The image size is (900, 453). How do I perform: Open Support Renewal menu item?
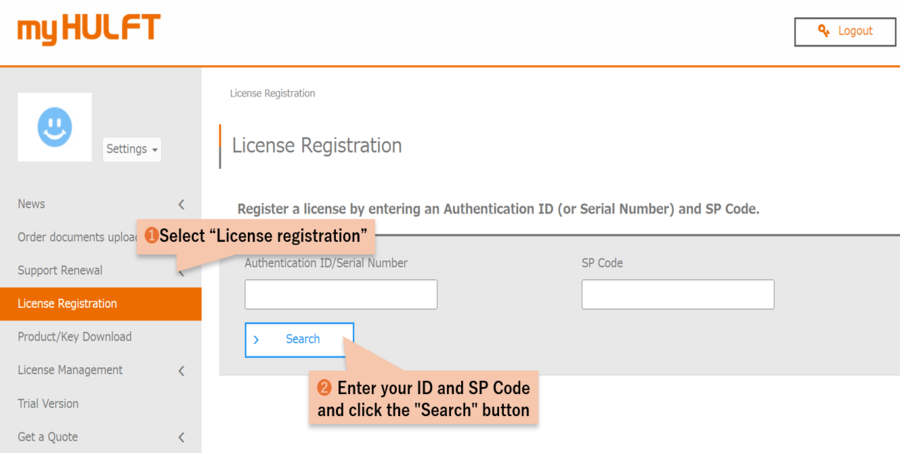click(100, 270)
